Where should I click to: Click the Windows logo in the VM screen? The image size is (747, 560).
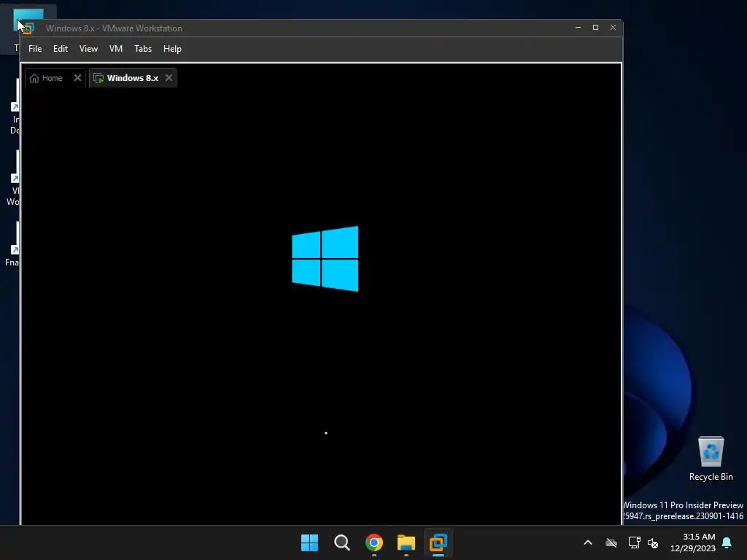325,259
